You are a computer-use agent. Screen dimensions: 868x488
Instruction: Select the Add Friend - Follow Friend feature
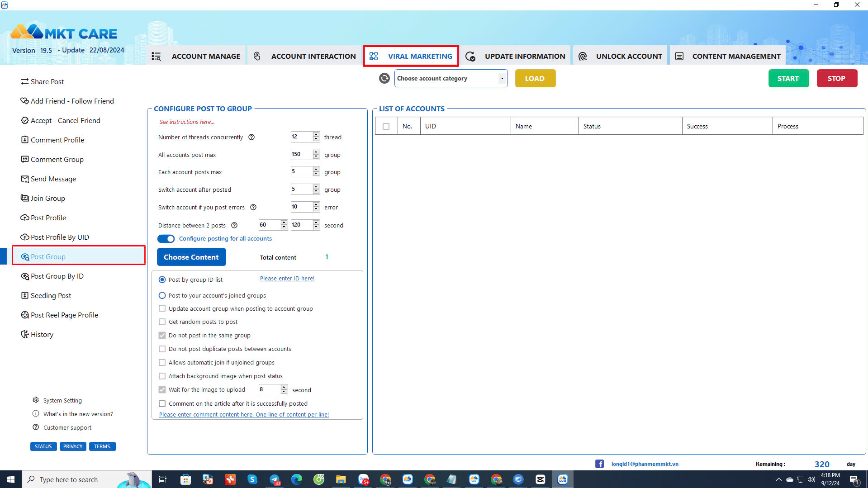71,101
